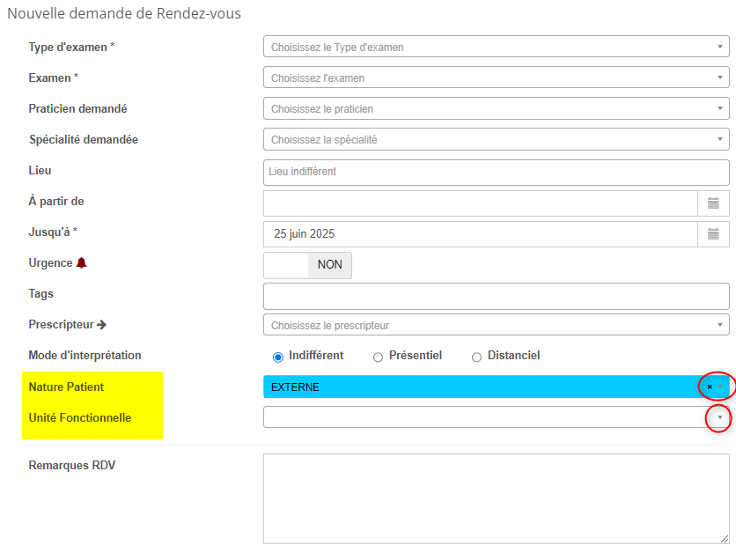736x560 pixels.
Task: Toggle the Urgence NON switch
Action: (x=307, y=265)
